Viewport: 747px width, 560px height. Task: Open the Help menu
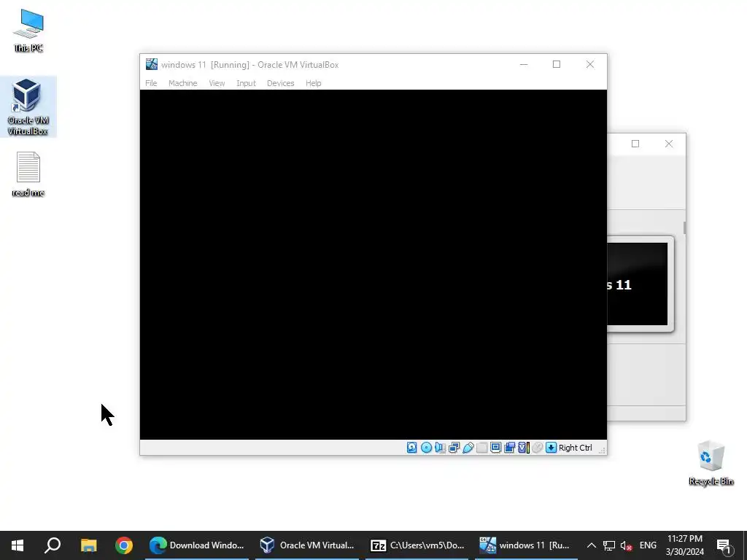[x=314, y=83]
